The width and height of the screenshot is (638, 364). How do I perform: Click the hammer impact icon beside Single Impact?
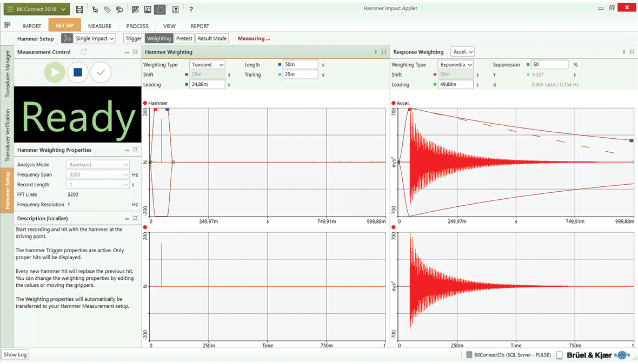coord(67,38)
